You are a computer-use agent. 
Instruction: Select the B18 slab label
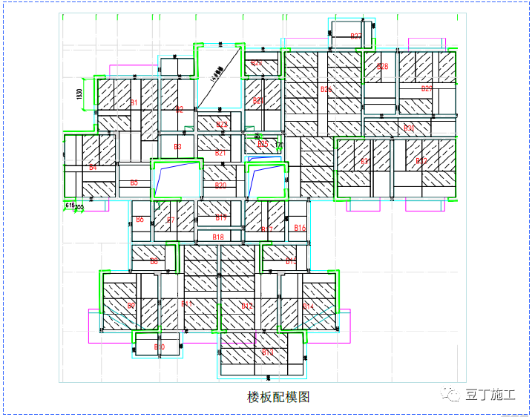218,237
